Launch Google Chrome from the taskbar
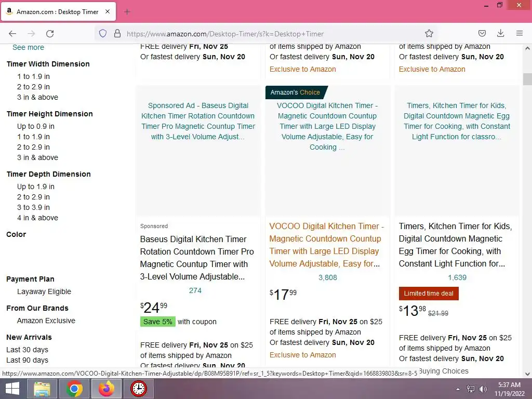The width and height of the screenshot is (532, 399). (x=74, y=389)
